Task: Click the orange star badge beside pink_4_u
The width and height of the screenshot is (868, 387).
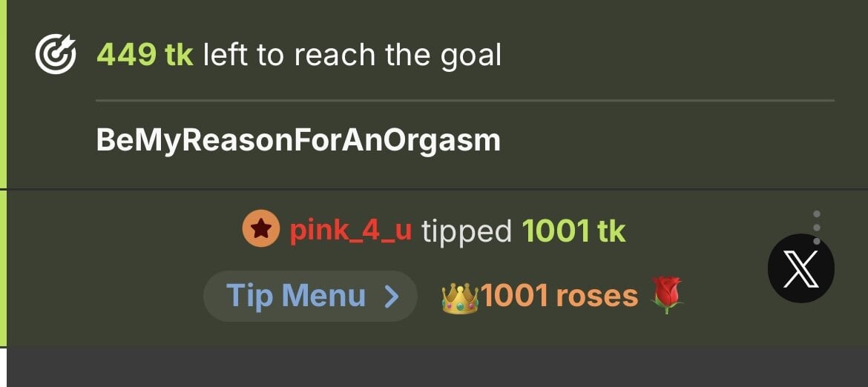Action: [260, 229]
